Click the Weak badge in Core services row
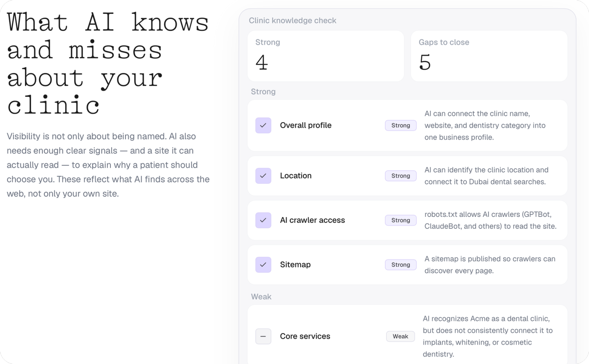Image resolution: width=589 pixels, height=364 pixels. (400, 336)
